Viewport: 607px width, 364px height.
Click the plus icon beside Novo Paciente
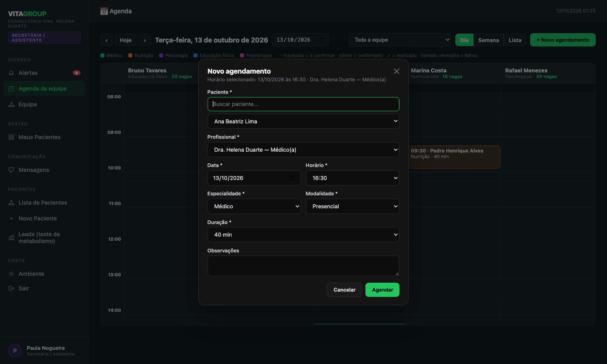click(x=11, y=218)
